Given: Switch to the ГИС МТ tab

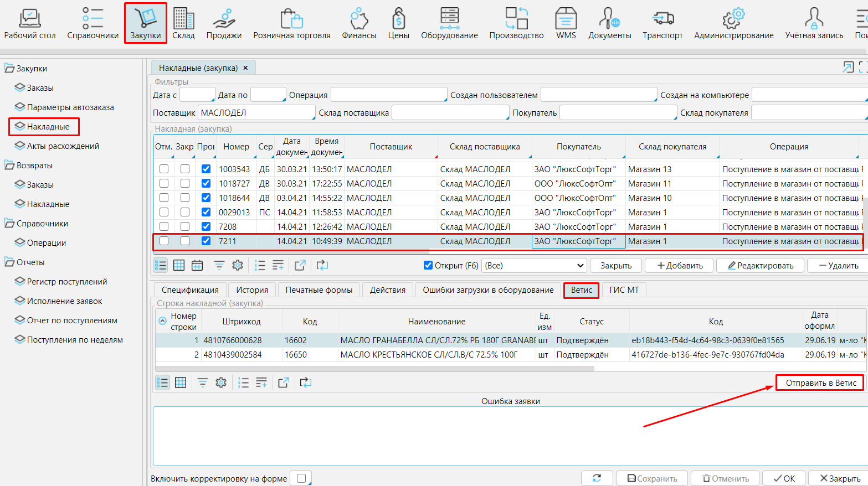Looking at the screenshot, I should pos(624,290).
